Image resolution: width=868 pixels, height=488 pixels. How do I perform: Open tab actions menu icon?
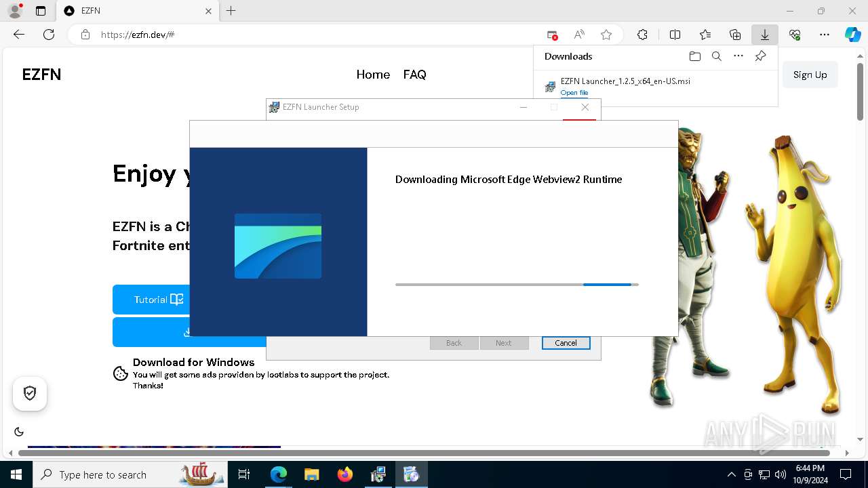[41, 11]
